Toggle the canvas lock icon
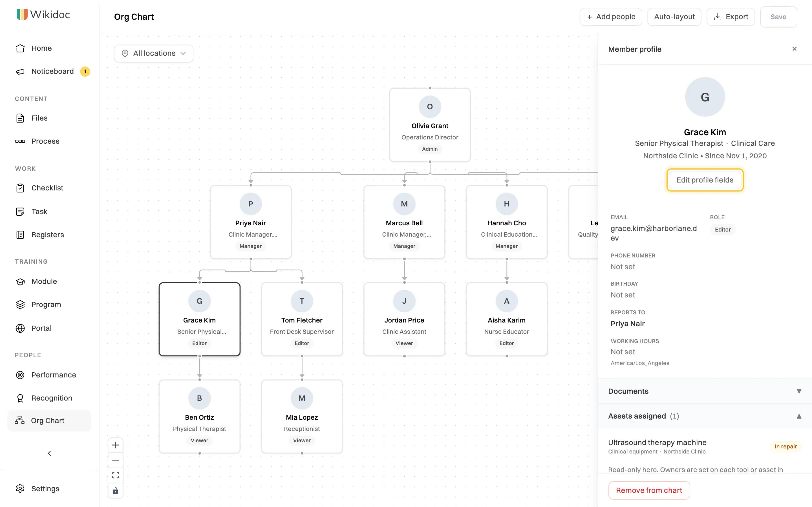Screen dimensions: 812x507 [x=115, y=491]
